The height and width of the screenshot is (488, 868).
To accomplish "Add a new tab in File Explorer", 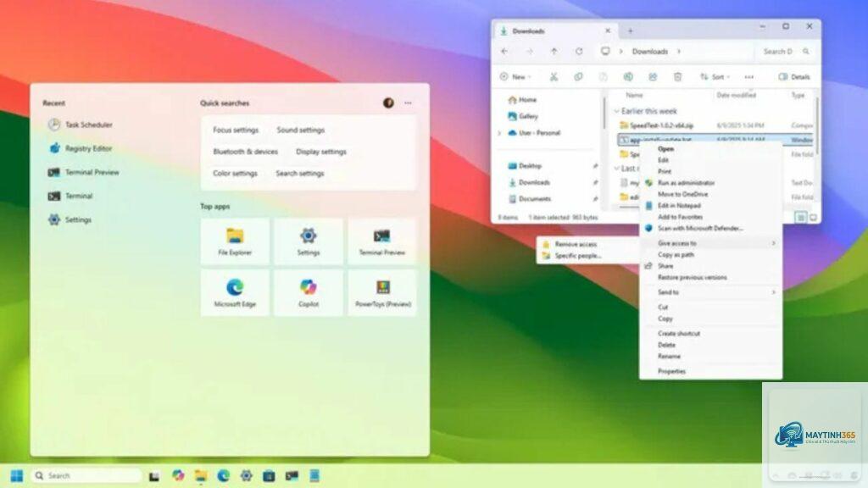I will tap(630, 31).
